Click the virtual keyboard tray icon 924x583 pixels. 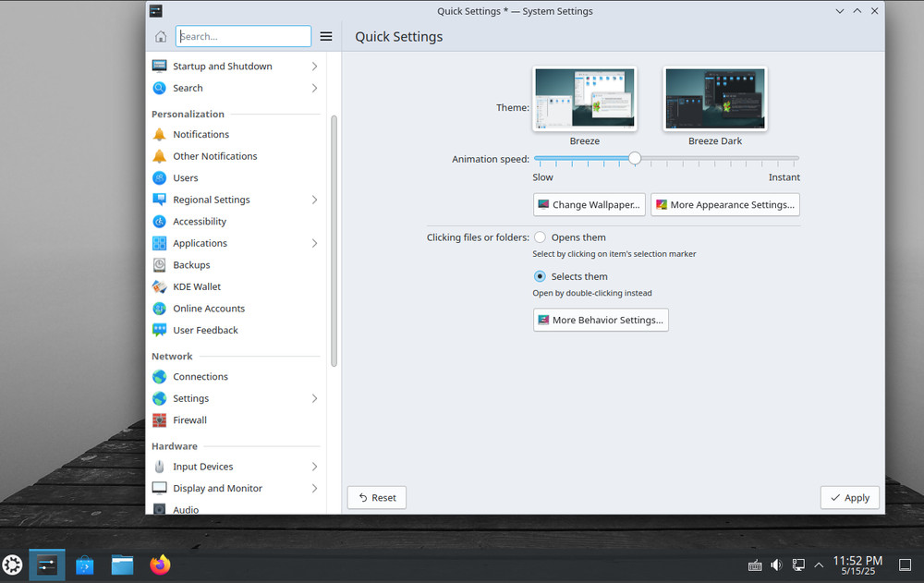(755, 565)
